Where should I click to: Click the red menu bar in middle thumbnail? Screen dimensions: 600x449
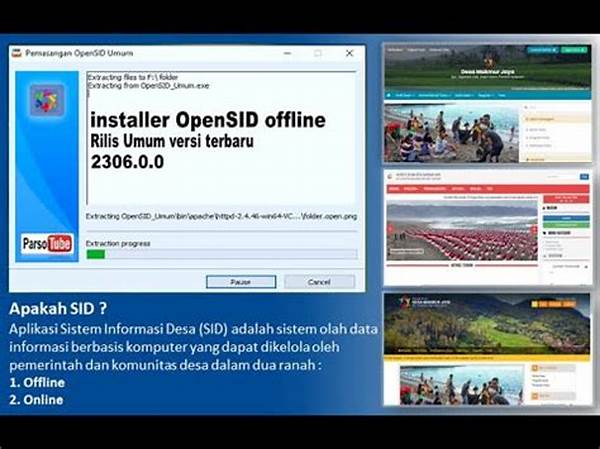tap(488, 189)
